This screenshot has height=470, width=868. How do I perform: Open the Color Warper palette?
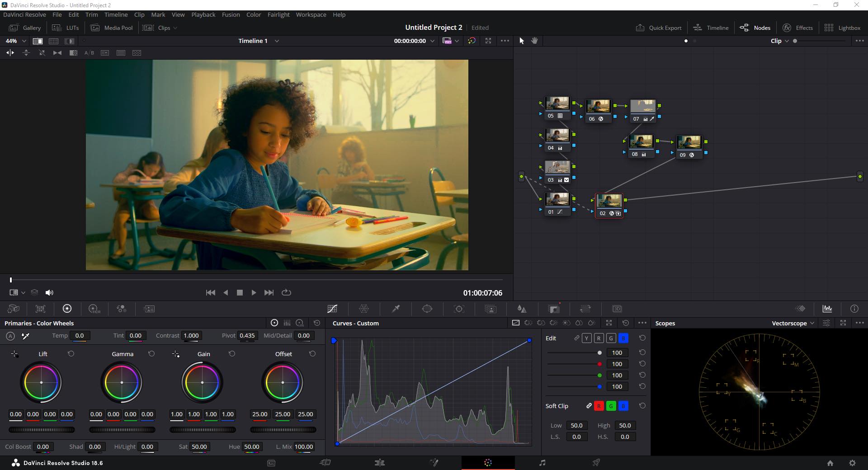pos(364,309)
